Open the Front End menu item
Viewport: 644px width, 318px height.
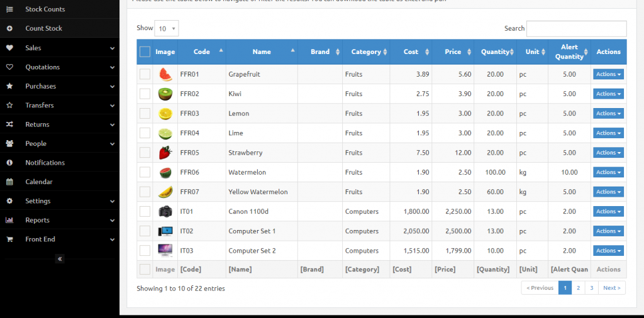coord(60,239)
